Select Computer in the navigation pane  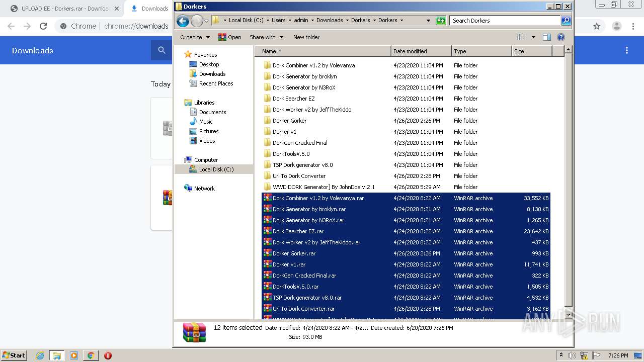206,160
